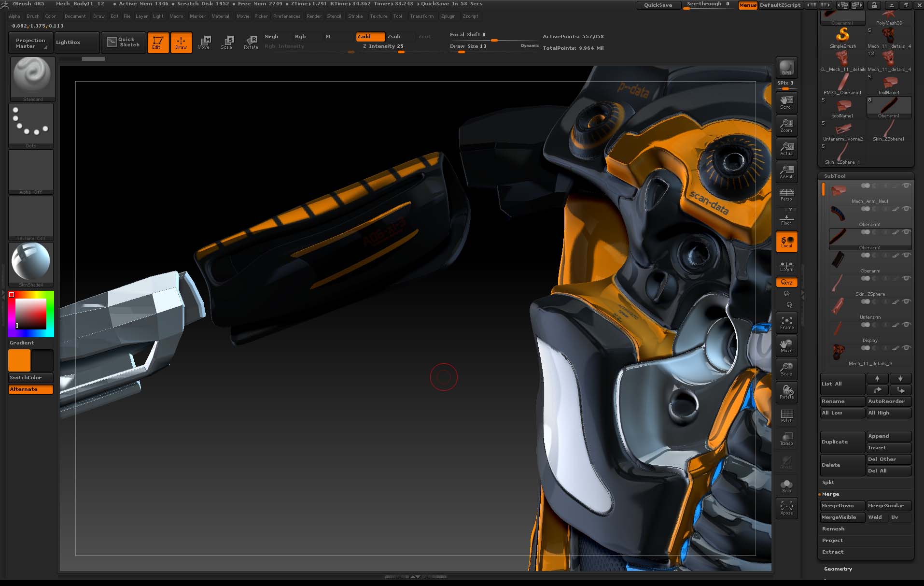Expand the Extract section

click(833, 552)
